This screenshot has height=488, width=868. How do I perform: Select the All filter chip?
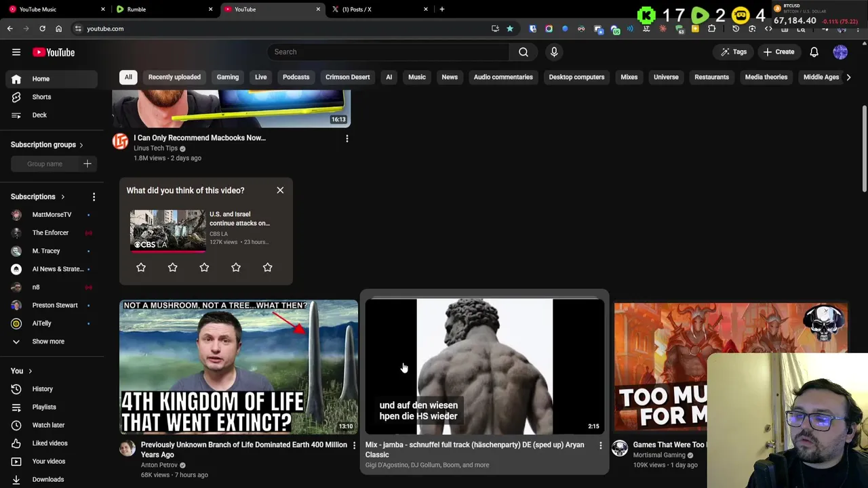tap(128, 77)
